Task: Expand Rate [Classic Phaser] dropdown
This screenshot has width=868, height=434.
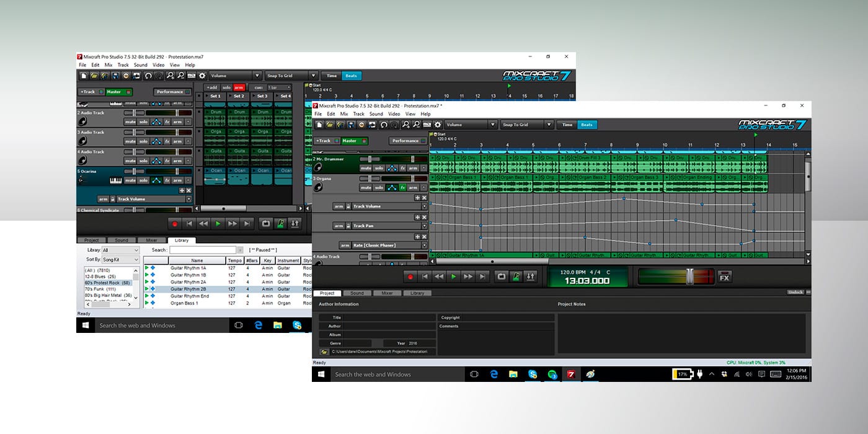Action: 424,246
